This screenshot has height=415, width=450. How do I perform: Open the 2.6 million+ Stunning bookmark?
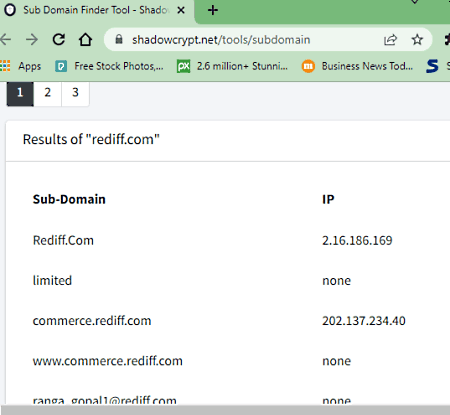(232, 66)
